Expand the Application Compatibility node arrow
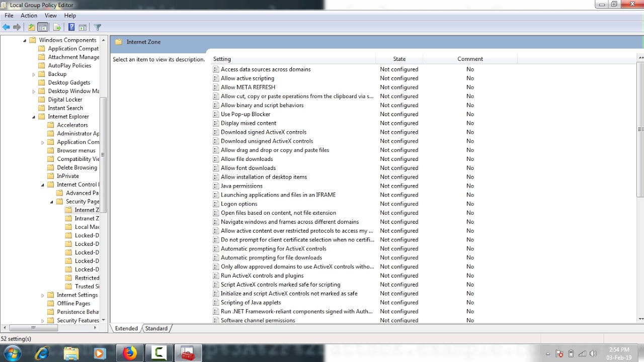644x362 pixels. (43, 142)
